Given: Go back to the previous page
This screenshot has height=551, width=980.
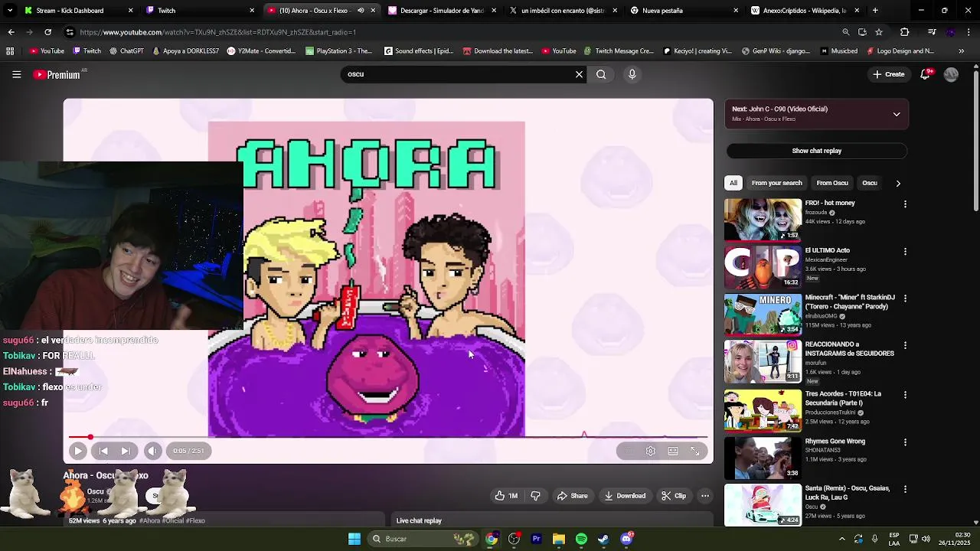Looking at the screenshot, I should 11,32.
